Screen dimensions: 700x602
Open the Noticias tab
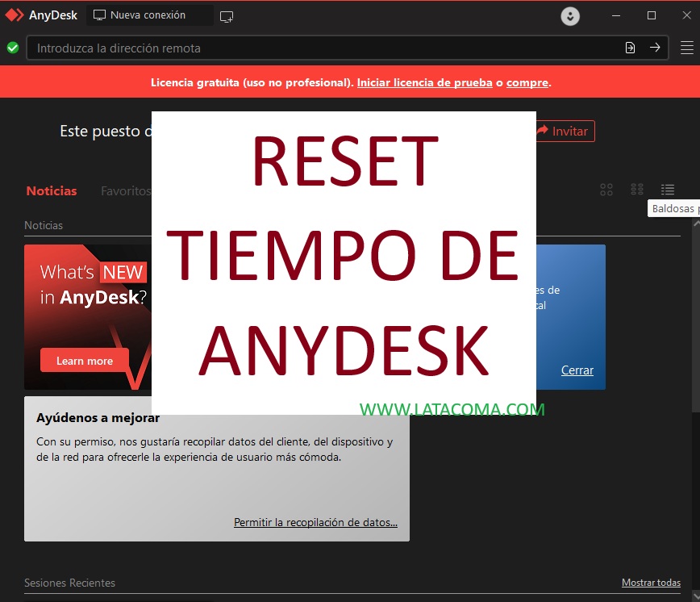(x=52, y=190)
